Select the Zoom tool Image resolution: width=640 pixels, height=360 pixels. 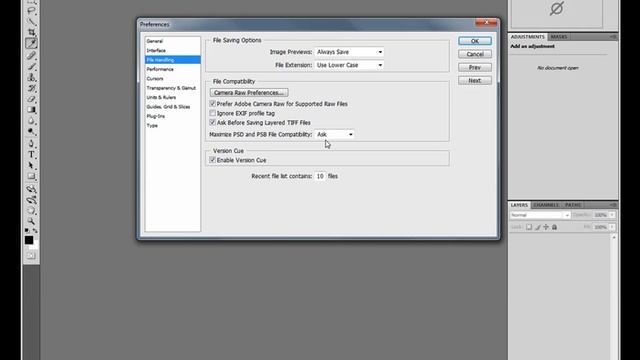tap(31, 221)
